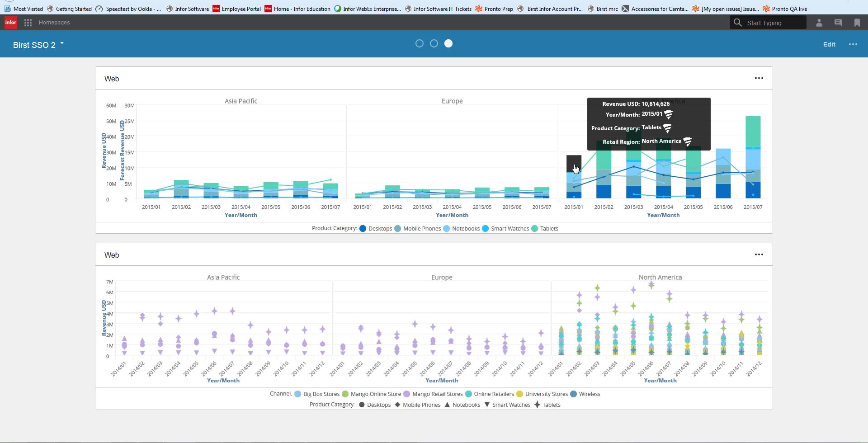The width and height of the screenshot is (868, 443).
Task: Open the top Web widget options menu
Action: click(759, 78)
